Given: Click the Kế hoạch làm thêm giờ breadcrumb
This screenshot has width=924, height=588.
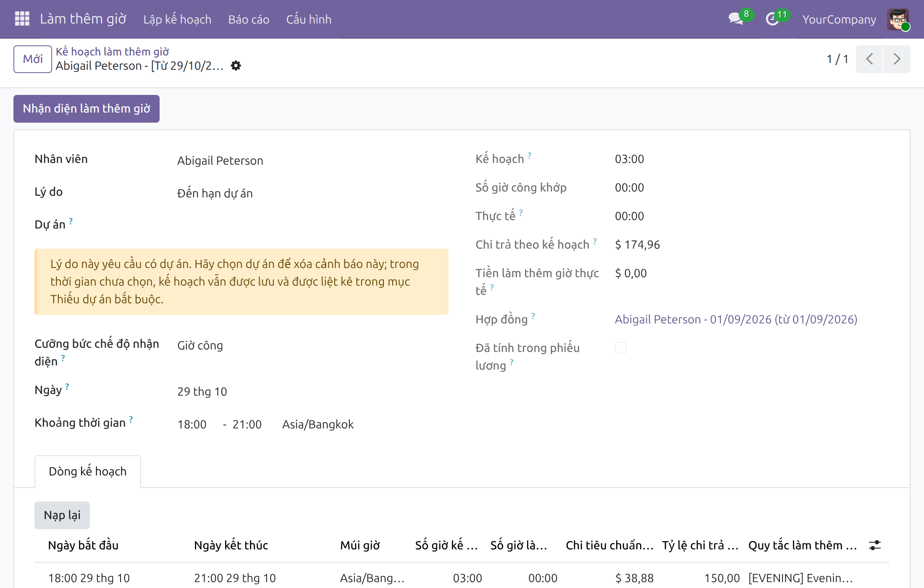Looking at the screenshot, I should click(x=112, y=52).
